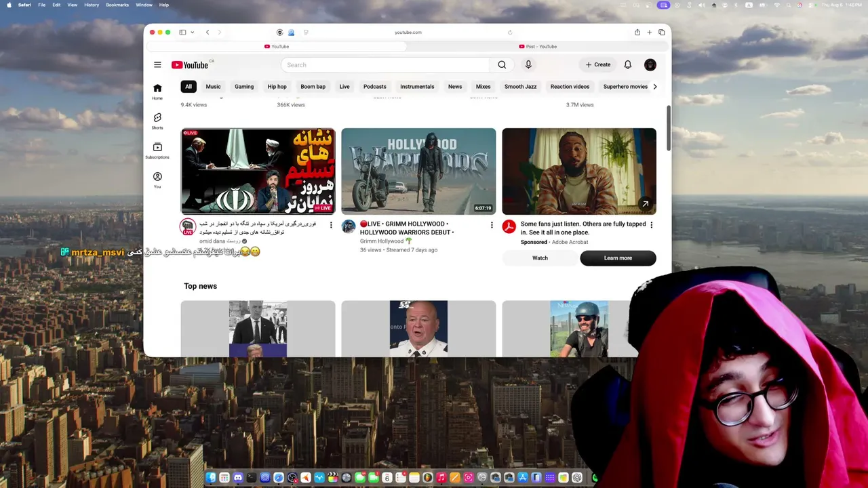Open the History menu
Screen dimensions: 868x488
click(92, 5)
